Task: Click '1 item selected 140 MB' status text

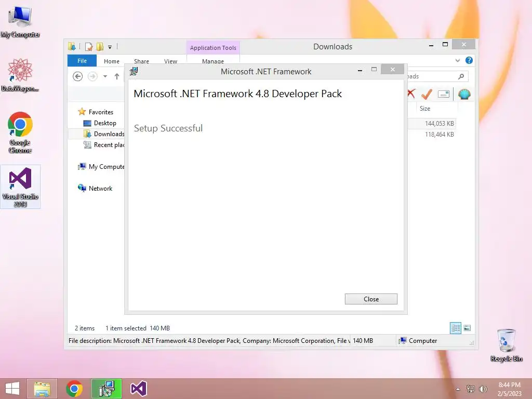Action: point(137,328)
